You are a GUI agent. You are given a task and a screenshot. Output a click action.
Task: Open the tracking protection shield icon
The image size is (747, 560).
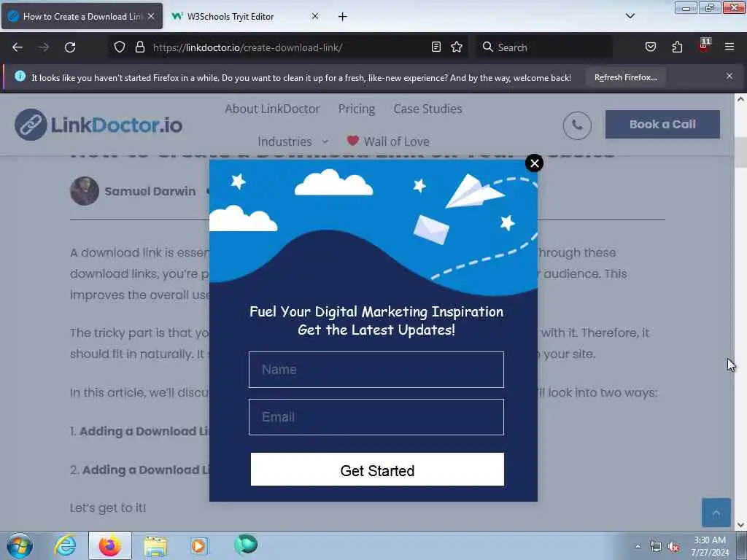pyautogui.click(x=120, y=47)
